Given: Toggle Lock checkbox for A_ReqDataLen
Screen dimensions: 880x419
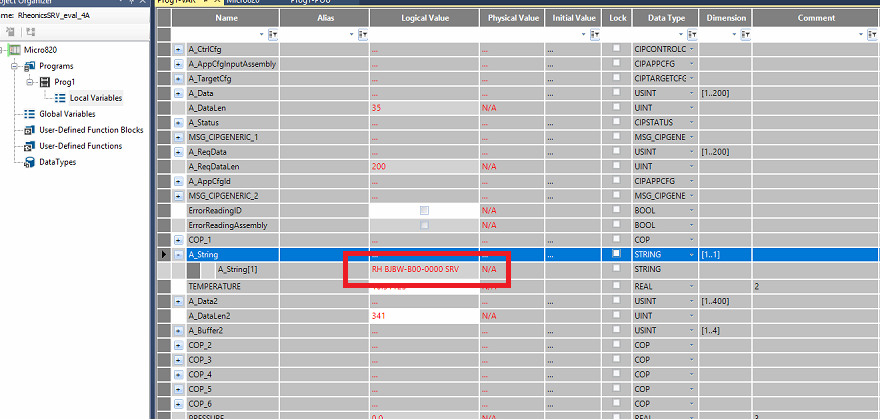Looking at the screenshot, I should (616, 166).
